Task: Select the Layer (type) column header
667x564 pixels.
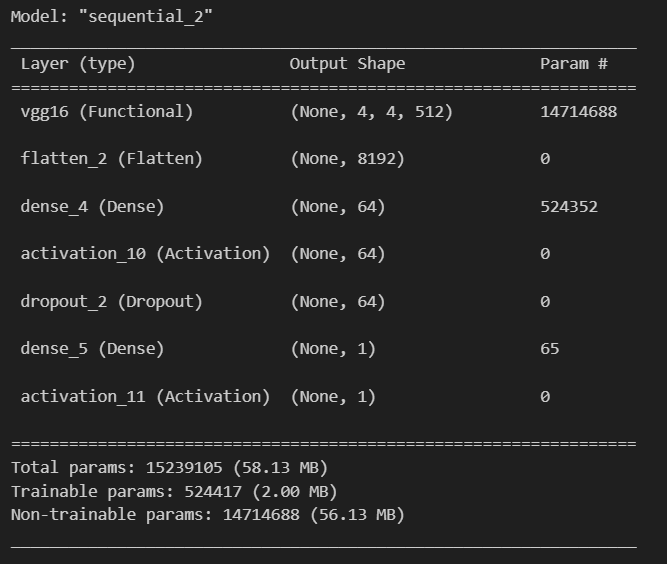Action: point(78,64)
